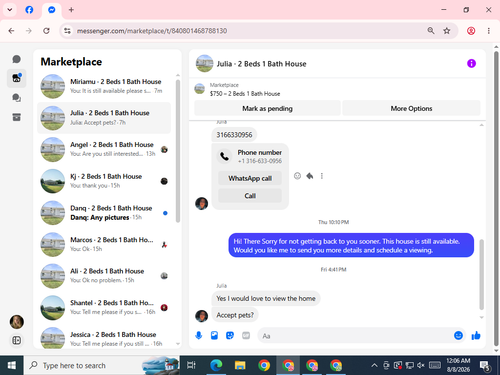Switch to the Facebook browser tab

point(29,10)
